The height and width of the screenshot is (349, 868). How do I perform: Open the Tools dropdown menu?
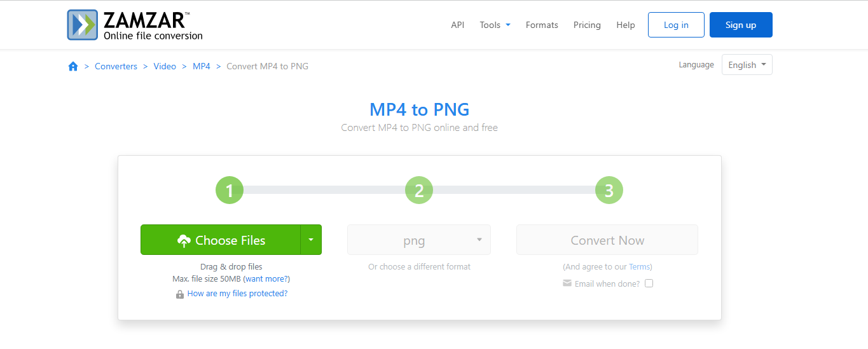[x=495, y=25]
